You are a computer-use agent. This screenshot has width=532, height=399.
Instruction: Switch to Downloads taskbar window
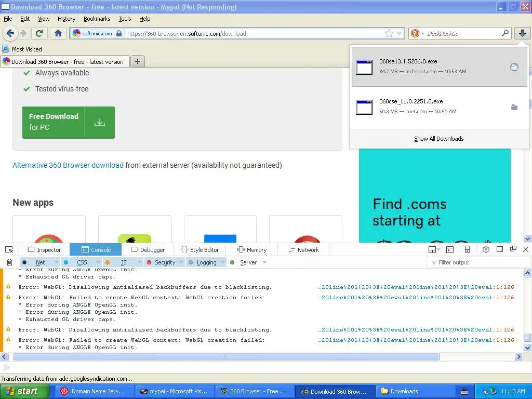416,391
